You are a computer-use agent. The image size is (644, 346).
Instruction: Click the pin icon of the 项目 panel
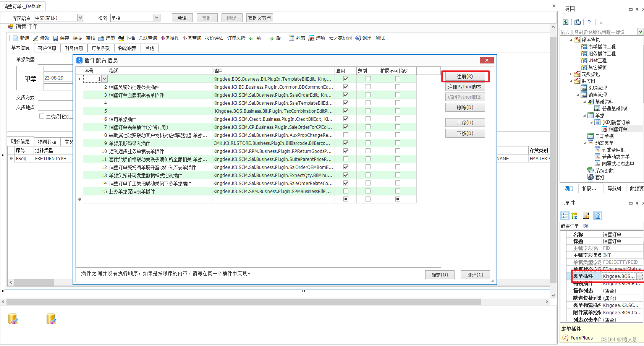point(637,9)
